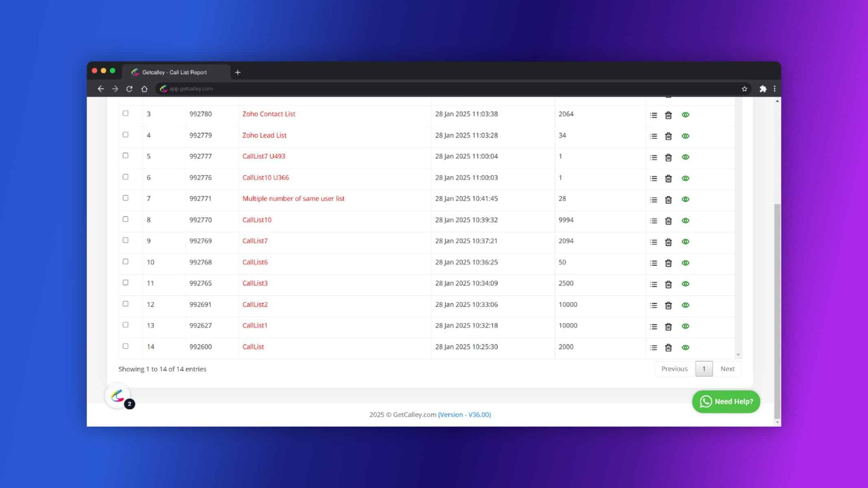Click the Next pagination button
Screen dimensions: 868x488
(727, 368)
